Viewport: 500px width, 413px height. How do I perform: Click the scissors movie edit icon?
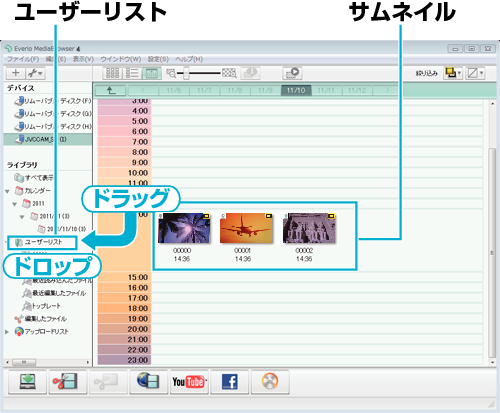pyautogui.click(x=68, y=382)
